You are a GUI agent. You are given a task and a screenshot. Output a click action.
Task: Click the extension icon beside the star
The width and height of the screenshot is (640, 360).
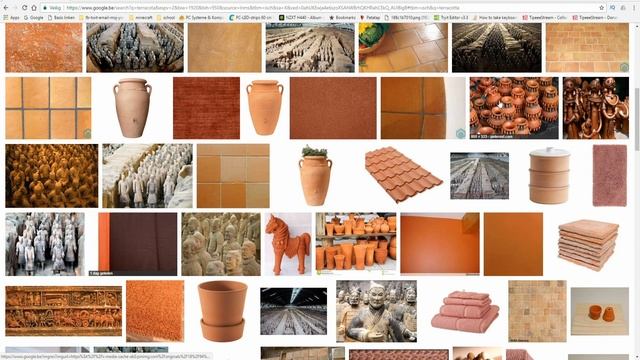pyautogui.click(x=612, y=8)
